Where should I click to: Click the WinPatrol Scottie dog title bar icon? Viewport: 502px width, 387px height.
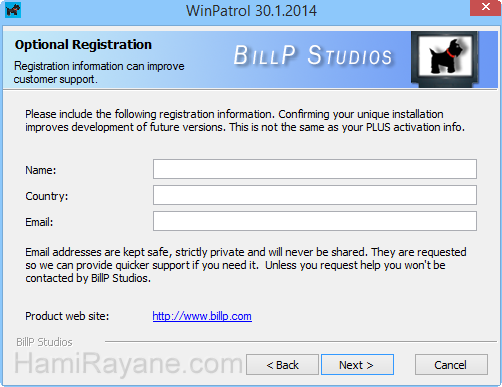point(13,10)
